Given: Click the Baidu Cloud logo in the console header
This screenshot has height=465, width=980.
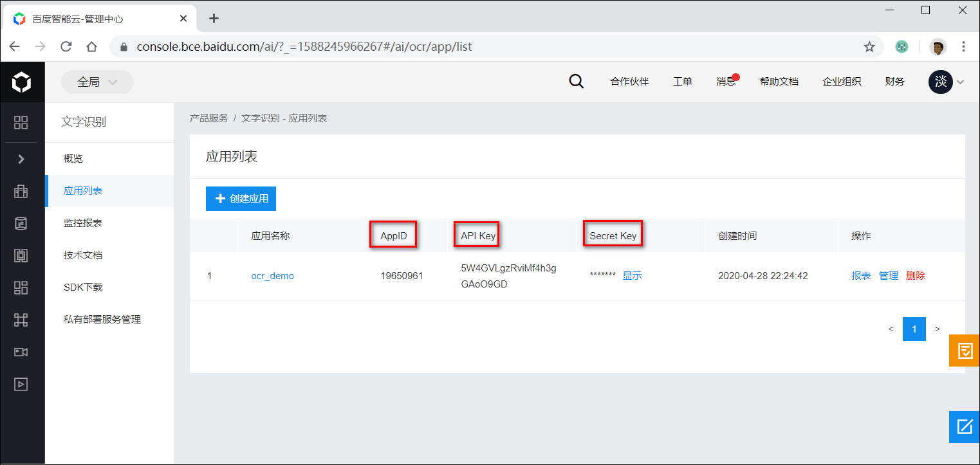Looking at the screenshot, I should point(22,82).
